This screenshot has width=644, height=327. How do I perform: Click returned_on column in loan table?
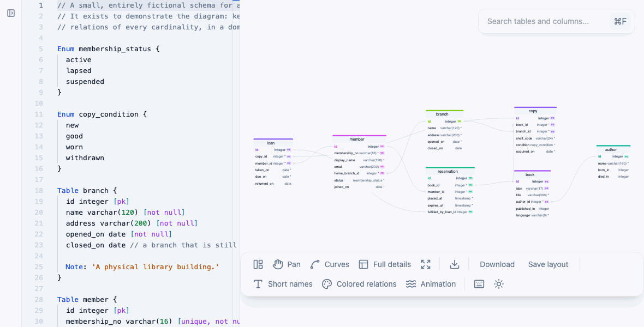click(x=273, y=184)
